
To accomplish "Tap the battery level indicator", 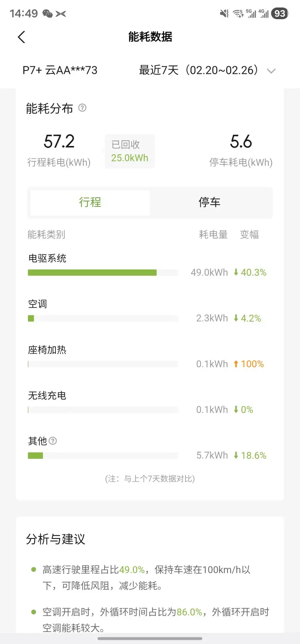I will point(280,14).
